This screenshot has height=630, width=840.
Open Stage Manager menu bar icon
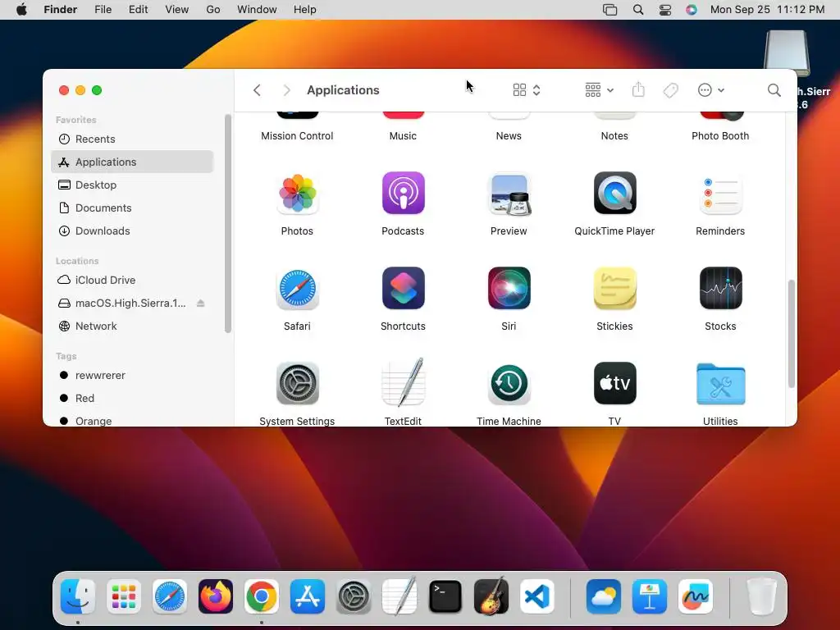(x=610, y=10)
